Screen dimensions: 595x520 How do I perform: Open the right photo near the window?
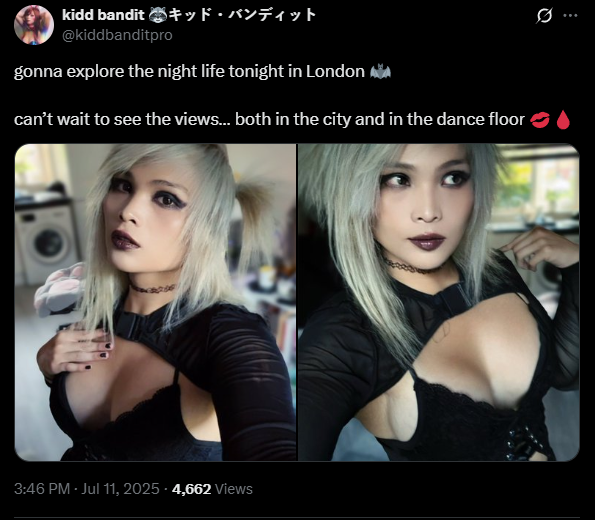click(x=439, y=302)
